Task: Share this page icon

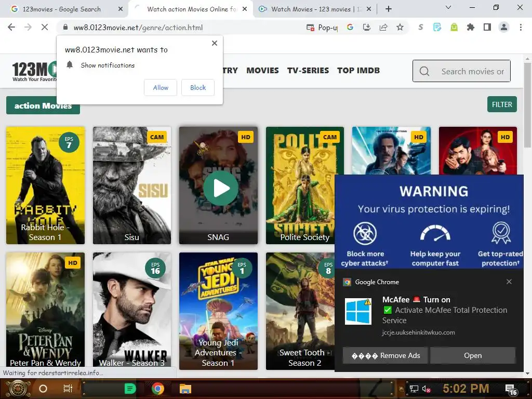Action: pos(383,27)
